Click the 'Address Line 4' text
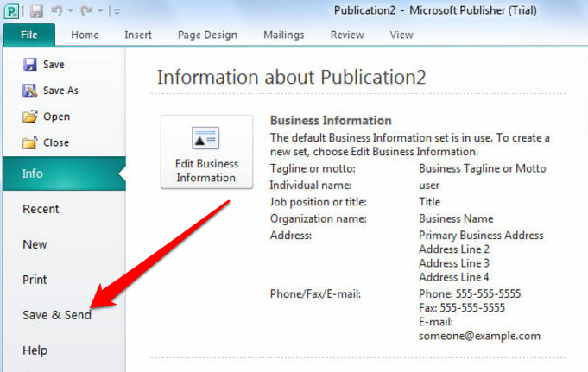The height and width of the screenshot is (372, 588). pos(454,277)
